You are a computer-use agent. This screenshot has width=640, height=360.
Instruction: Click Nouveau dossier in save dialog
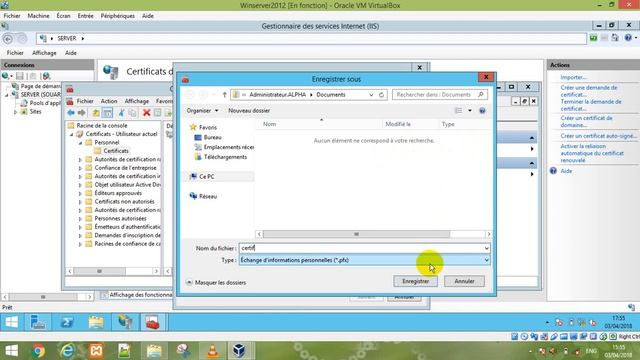pyautogui.click(x=249, y=111)
